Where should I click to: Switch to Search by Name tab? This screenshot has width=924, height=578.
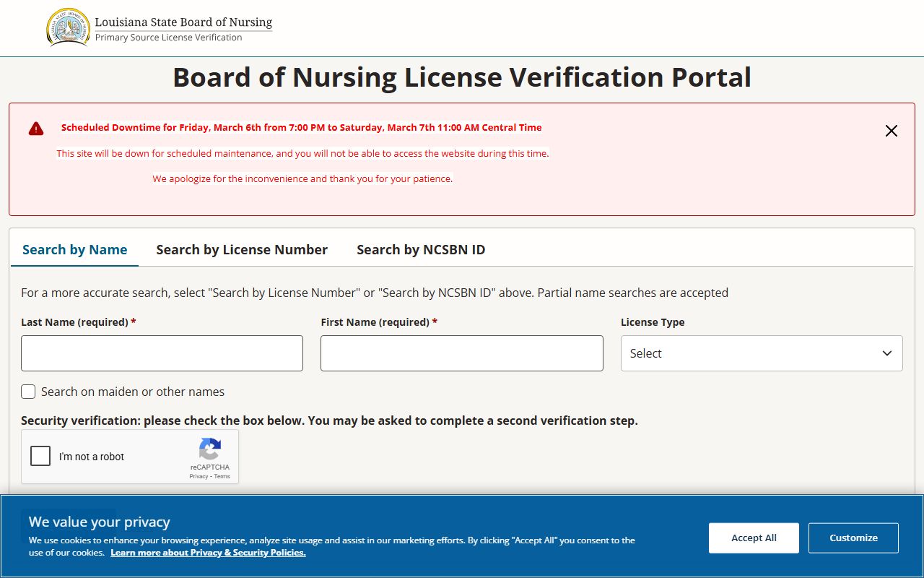point(74,249)
